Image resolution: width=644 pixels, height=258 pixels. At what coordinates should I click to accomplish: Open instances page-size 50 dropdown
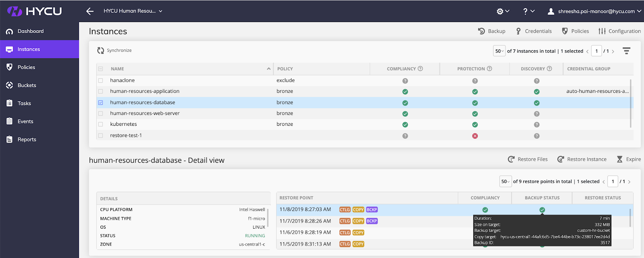499,51
